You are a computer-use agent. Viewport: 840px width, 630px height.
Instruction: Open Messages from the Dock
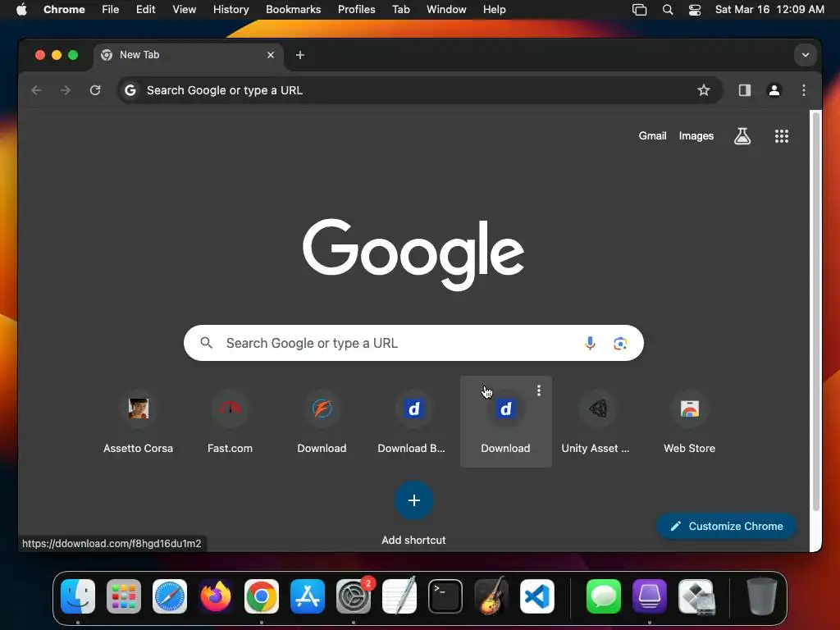click(604, 596)
